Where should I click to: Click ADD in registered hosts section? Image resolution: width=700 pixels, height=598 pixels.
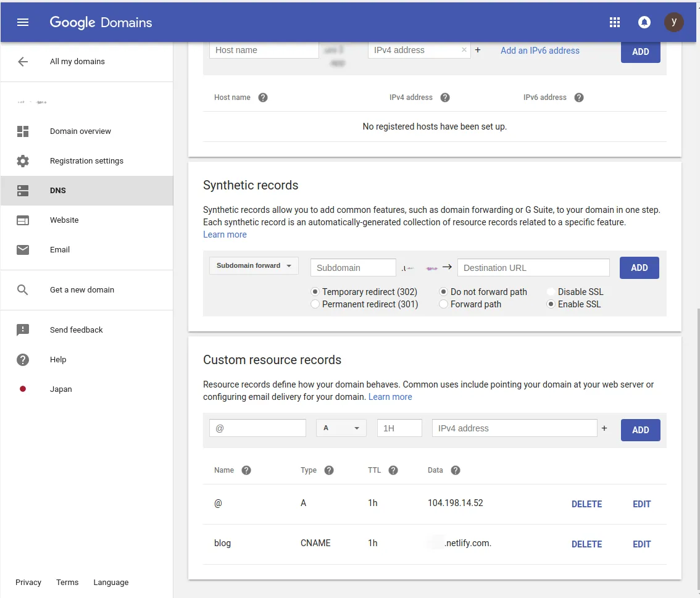(x=640, y=52)
